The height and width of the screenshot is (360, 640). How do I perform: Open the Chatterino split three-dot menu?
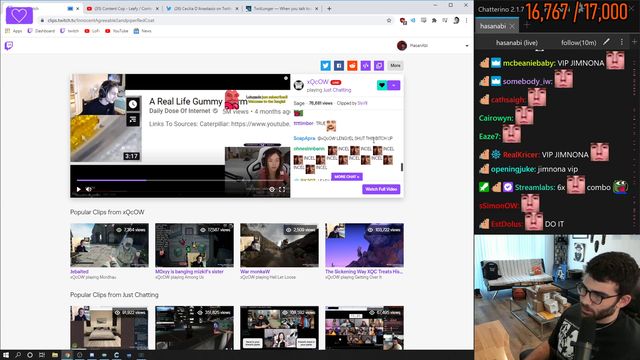(622, 42)
